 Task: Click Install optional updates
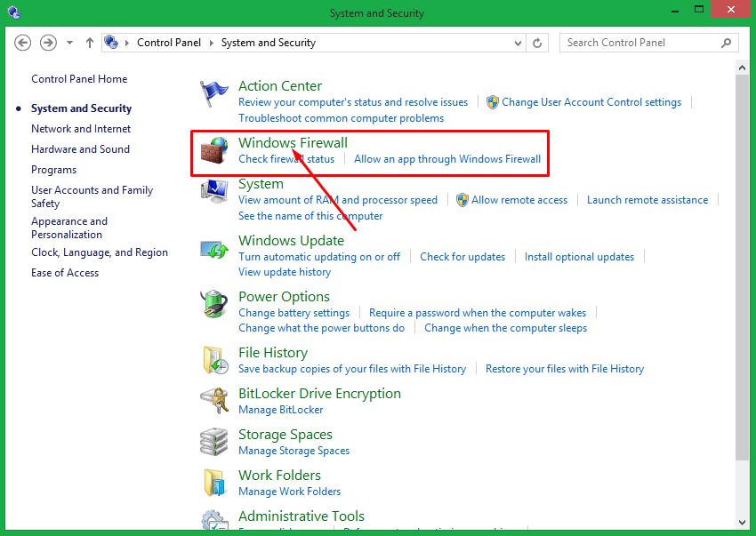(x=579, y=257)
